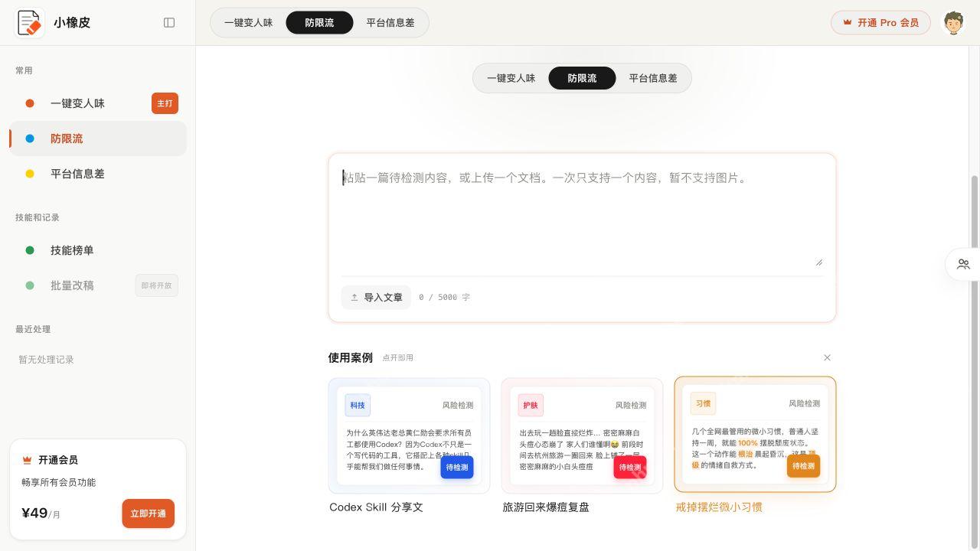This screenshot has height=551, width=980.
Task: Click the green dot beside 技能榜单
Action: (x=30, y=250)
